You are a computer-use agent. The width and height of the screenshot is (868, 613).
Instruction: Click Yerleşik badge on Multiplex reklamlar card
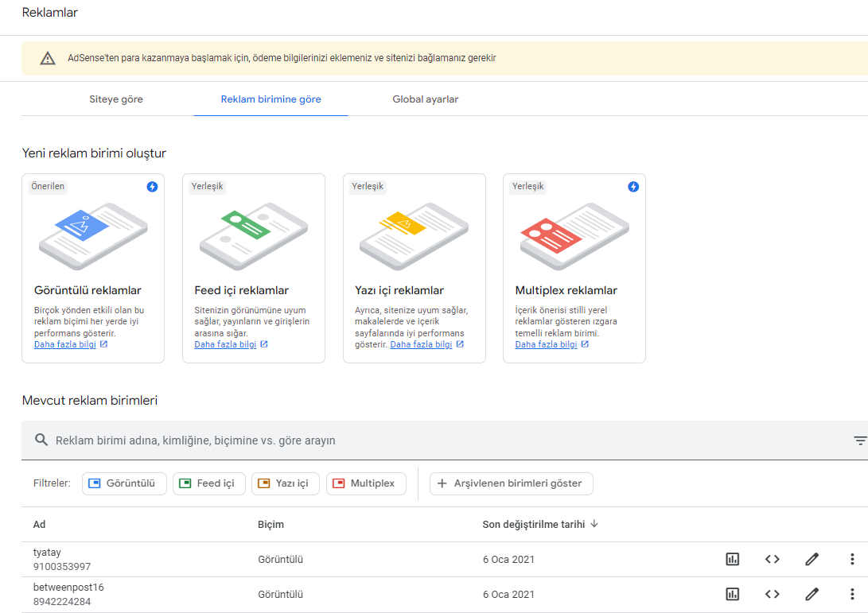pyautogui.click(x=528, y=187)
